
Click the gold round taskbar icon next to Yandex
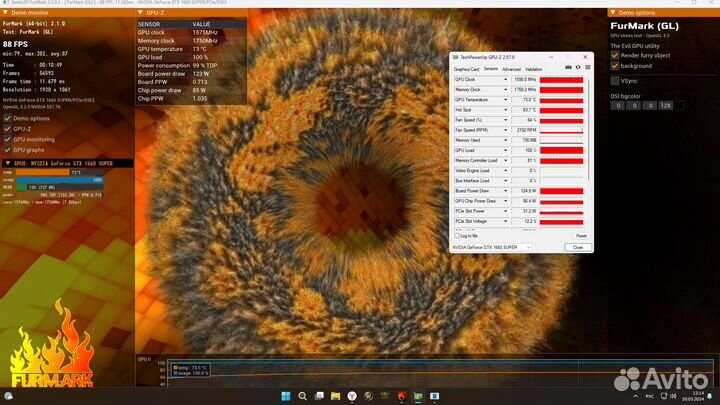369,396
